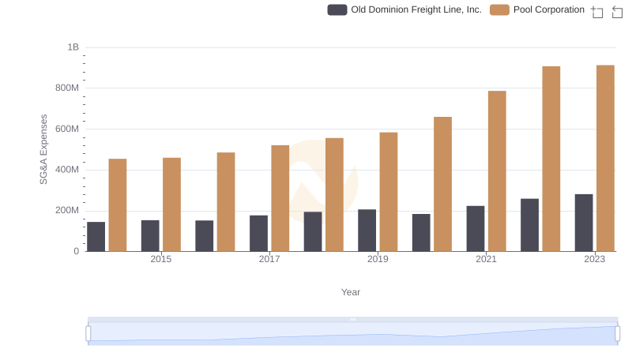Click the Pool Corporation bar for 2019
Image resolution: width=632 pixels, height=364 pixels.
pyautogui.click(x=389, y=192)
